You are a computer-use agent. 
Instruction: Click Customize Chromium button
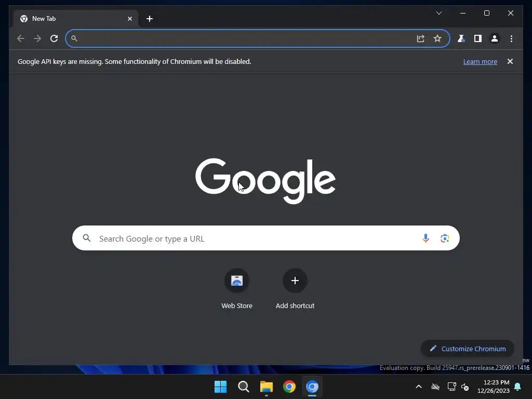point(468,349)
